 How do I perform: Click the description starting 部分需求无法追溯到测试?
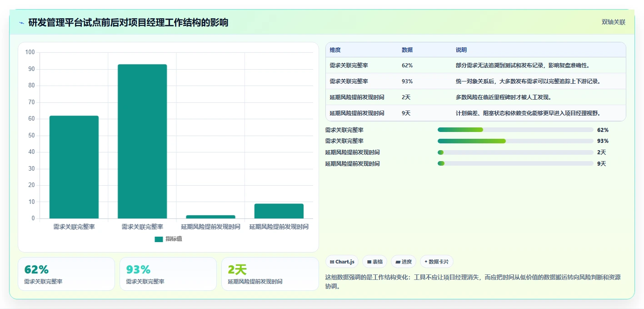pyautogui.click(x=523, y=66)
